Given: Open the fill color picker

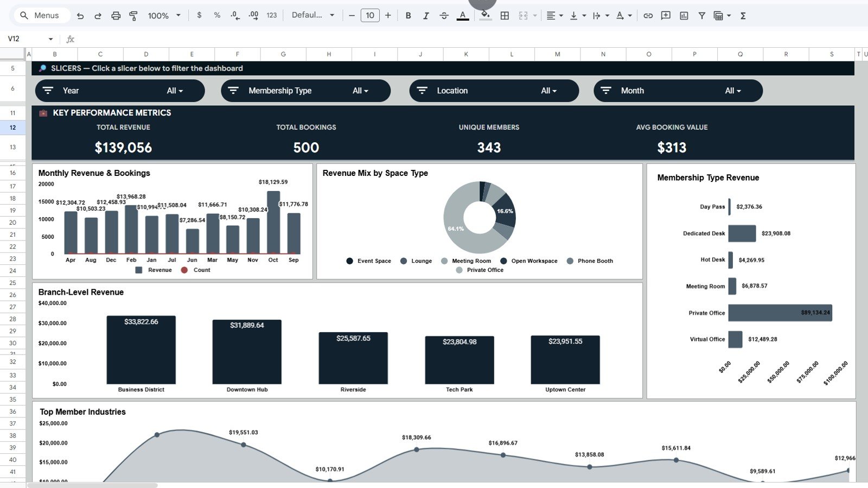Looking at the screenshot, I should 486,15.
